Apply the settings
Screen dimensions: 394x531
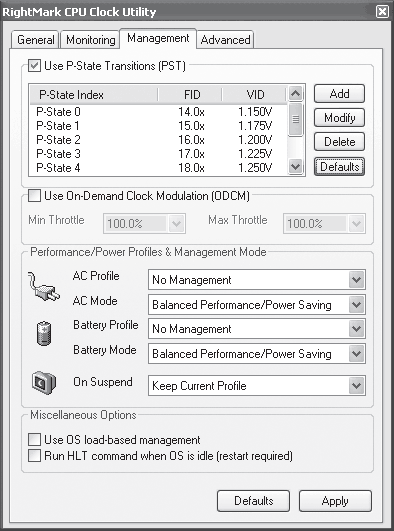pyautogui.click(x=335, y=501)
